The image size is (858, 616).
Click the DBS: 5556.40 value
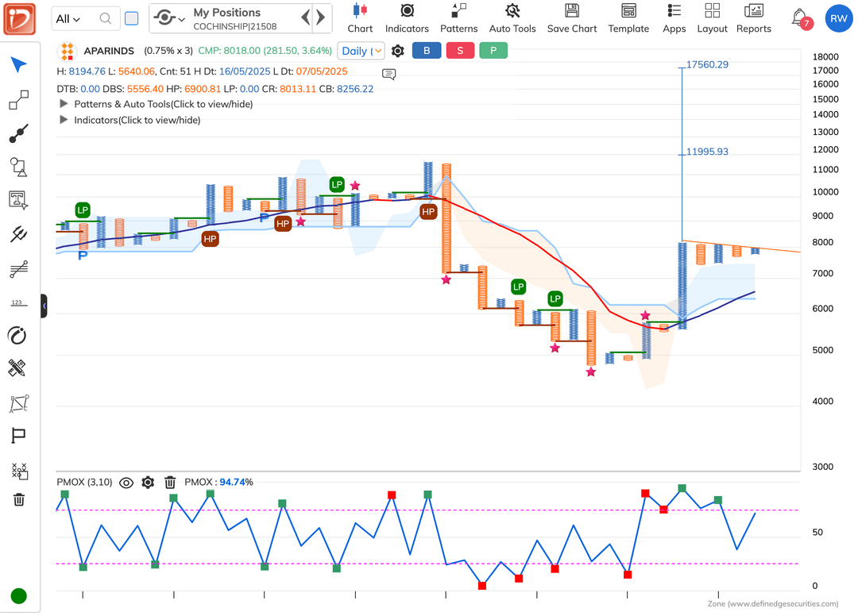click(x=133, y=89)
